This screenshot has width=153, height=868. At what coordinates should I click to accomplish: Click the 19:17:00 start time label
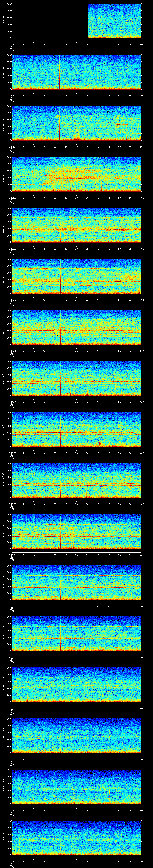pyautogui.click(x=12, y=453)
